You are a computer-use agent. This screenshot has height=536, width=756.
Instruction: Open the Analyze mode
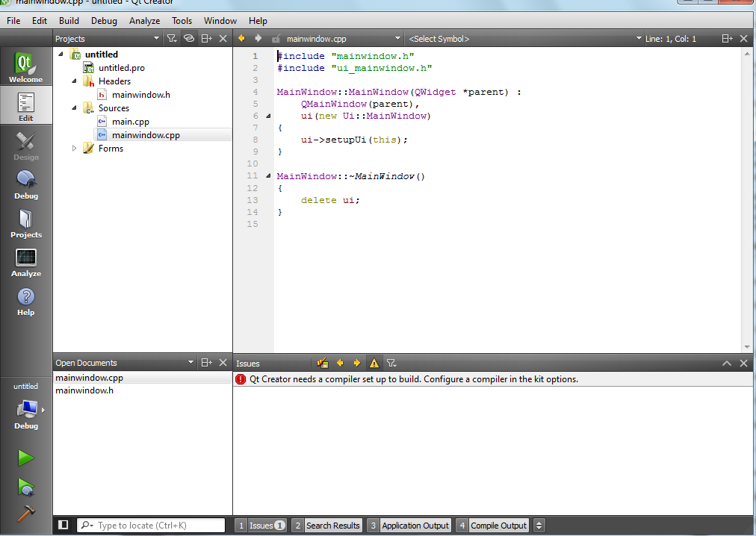(x=26, y=262)
